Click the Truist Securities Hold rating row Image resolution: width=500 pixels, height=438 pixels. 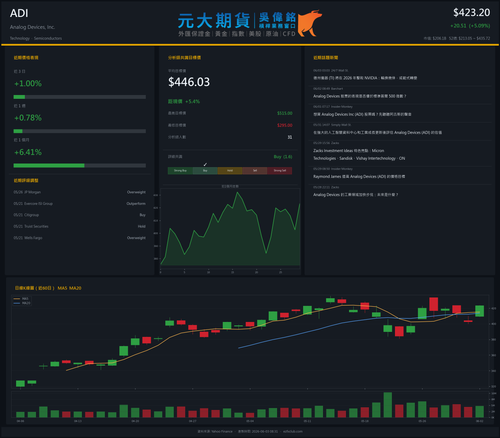(80, 226)
